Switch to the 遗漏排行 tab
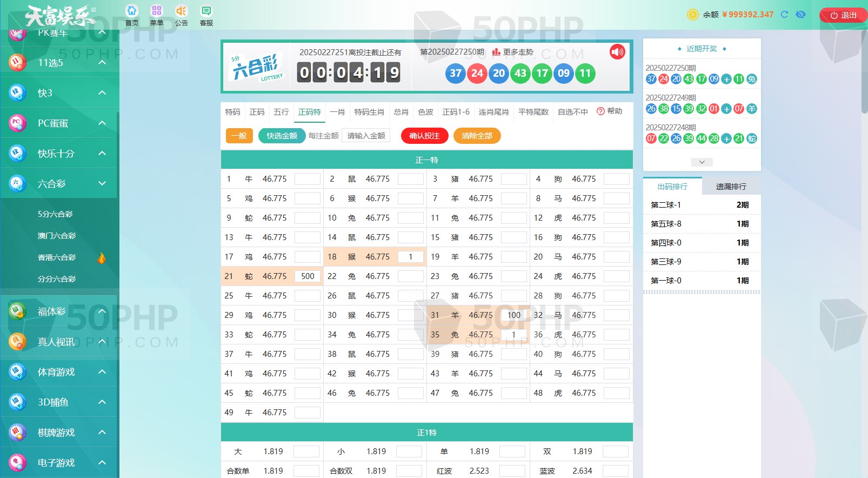 pos(731,187)
